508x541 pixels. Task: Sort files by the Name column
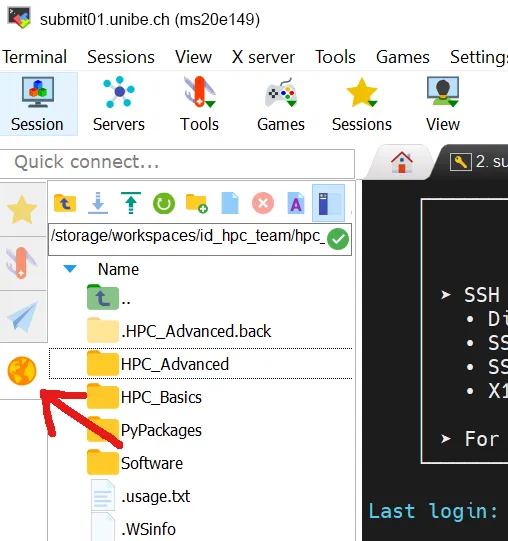pos(118,269)
